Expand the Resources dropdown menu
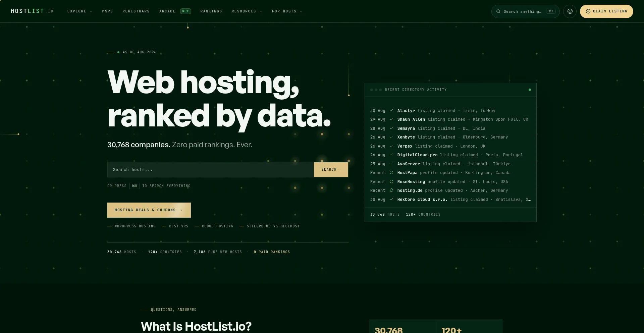The image size is (644, 333). tap(247, 11)
